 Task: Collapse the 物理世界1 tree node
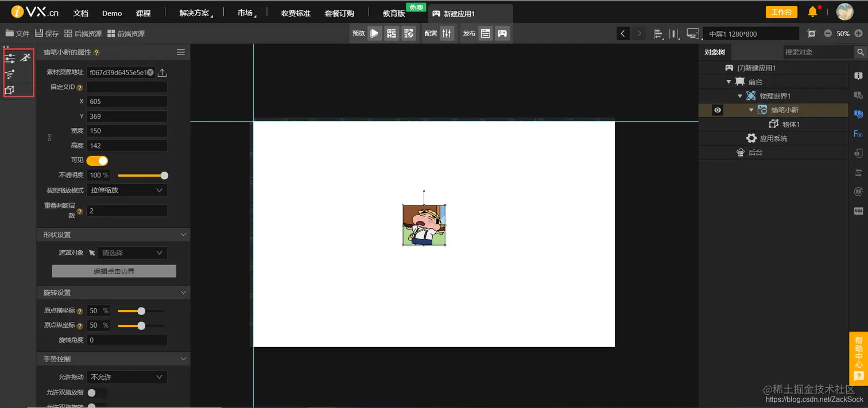click(740, 96)
